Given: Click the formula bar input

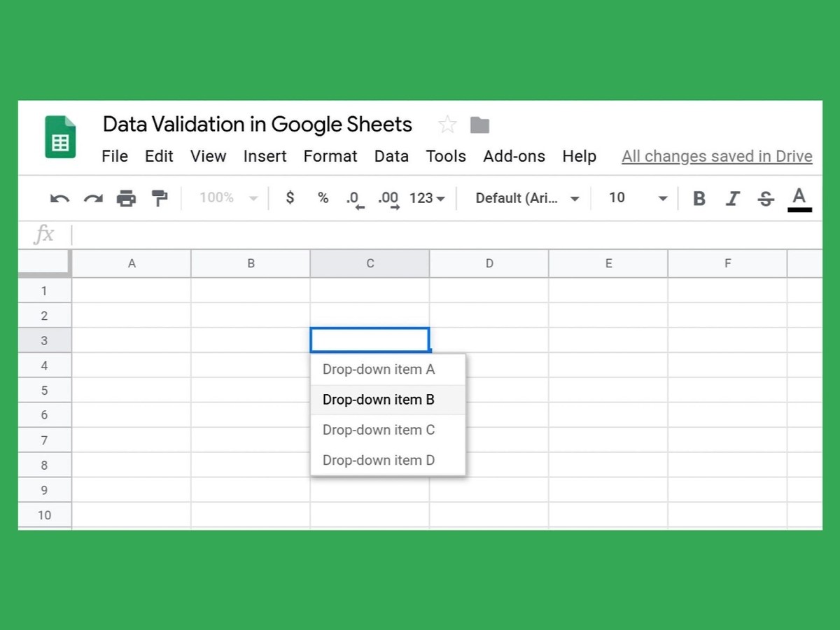Looking at the screenshot, I should tap(447, 234).
